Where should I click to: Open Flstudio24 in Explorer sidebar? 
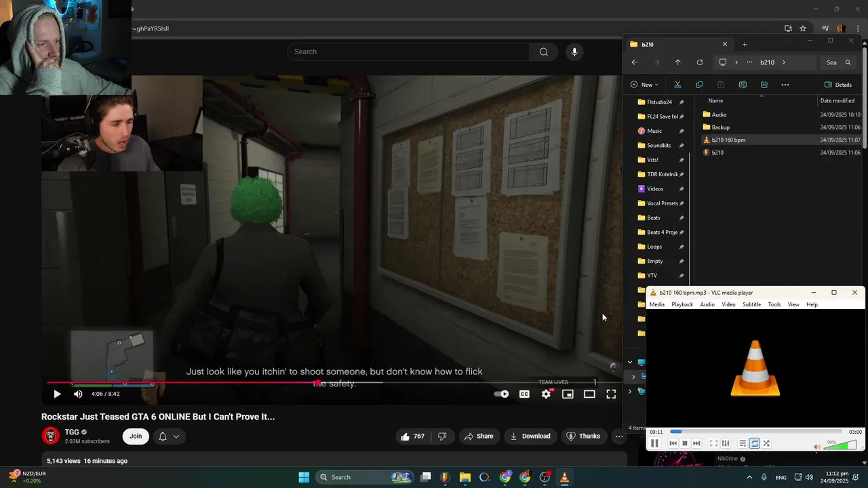coord(659,102)
